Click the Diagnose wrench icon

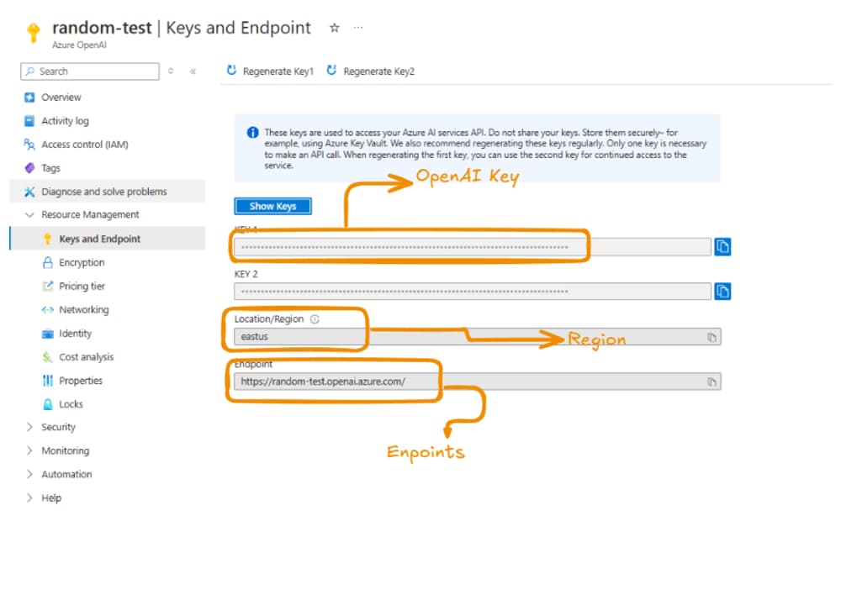(x=29, y=192)
